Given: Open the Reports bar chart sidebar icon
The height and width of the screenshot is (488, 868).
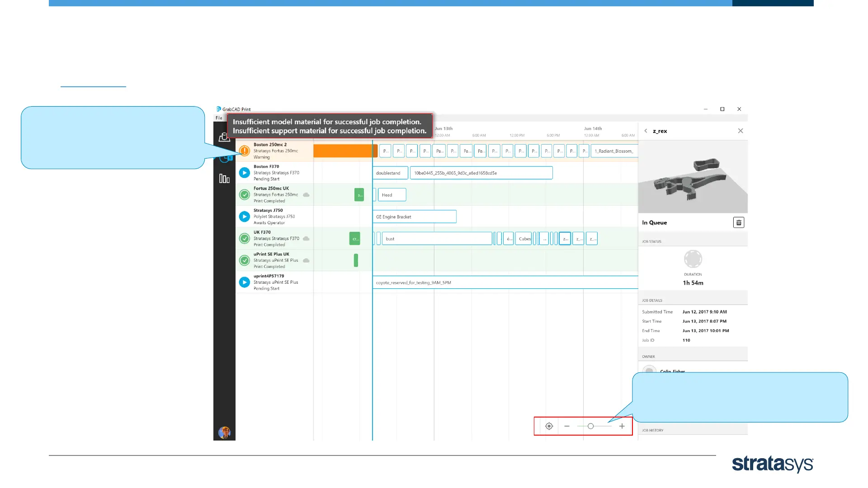Looking at the screenshot, I should [224, 179].
